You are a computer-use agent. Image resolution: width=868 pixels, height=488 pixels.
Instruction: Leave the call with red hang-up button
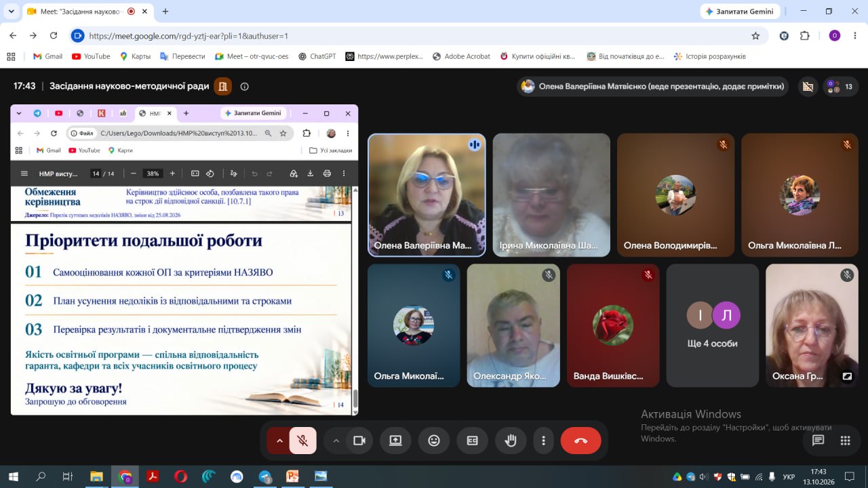point(580,441)
